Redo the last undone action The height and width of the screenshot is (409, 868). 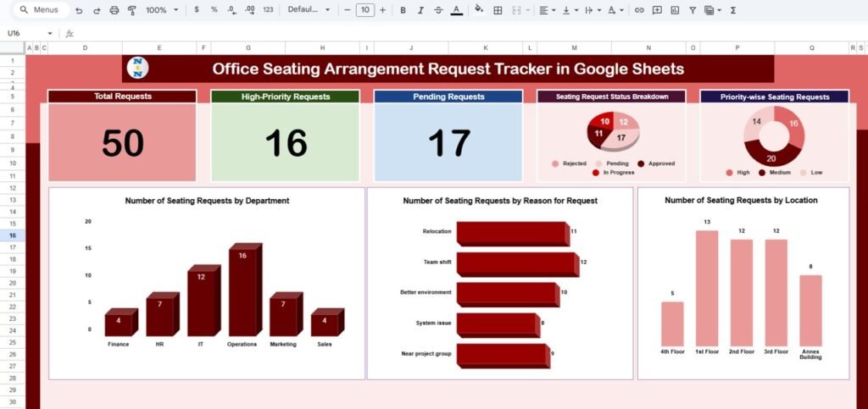[x=97, y=10]
